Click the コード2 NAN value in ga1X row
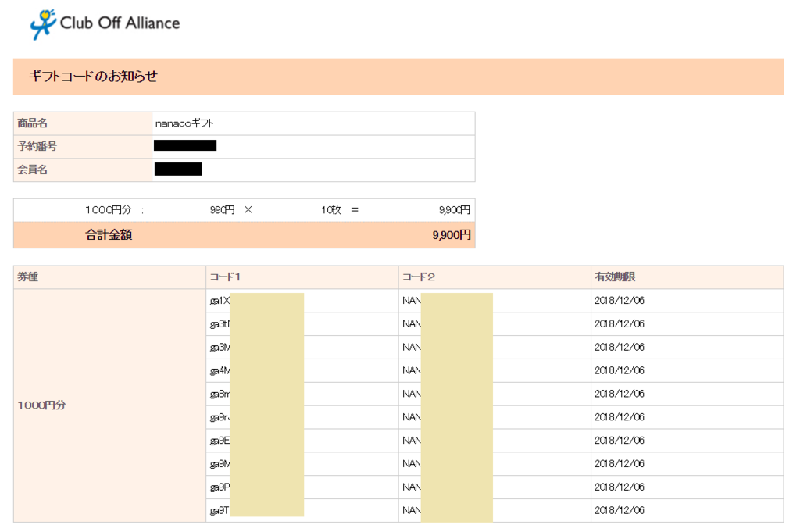Screen dimensions: 800x532 [412, 301]
